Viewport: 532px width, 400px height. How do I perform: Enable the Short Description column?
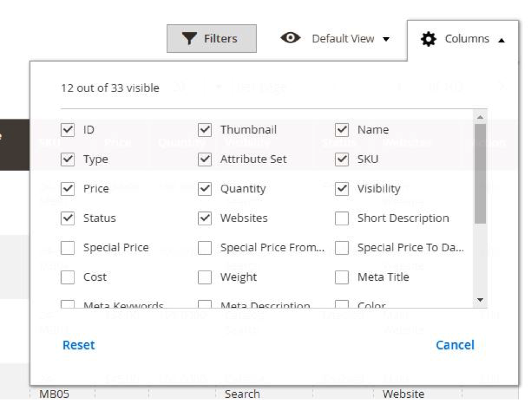pos(342,219)
